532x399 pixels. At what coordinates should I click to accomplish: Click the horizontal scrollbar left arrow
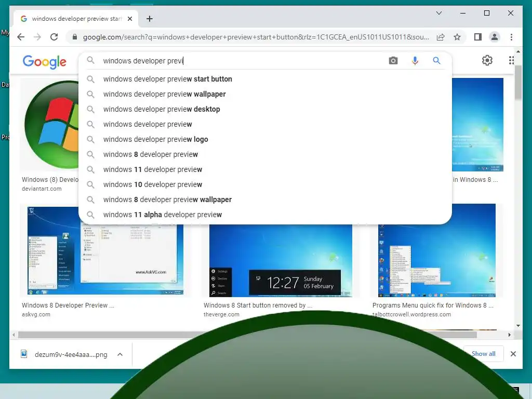(x=13, y=335)
